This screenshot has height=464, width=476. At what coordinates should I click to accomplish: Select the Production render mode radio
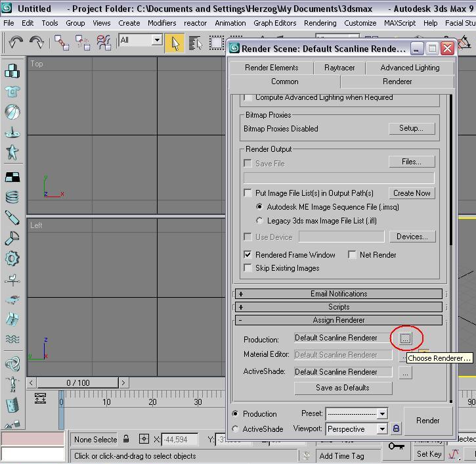click(235, 413)
